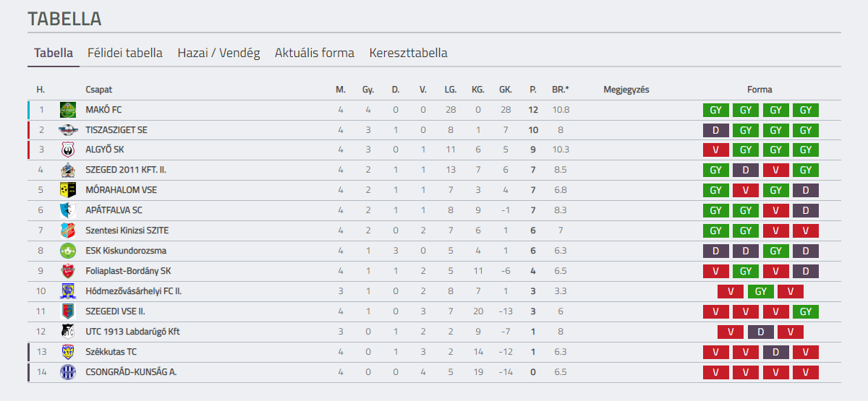Screen dimensions: 868x401
Task: Open the Kereszttabella tab
Action: (408, 53)
